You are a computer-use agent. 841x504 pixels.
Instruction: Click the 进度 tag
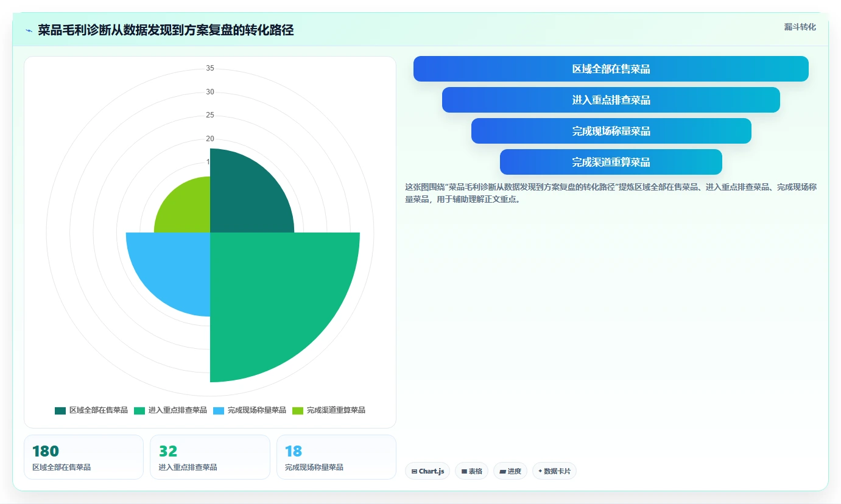510,471
